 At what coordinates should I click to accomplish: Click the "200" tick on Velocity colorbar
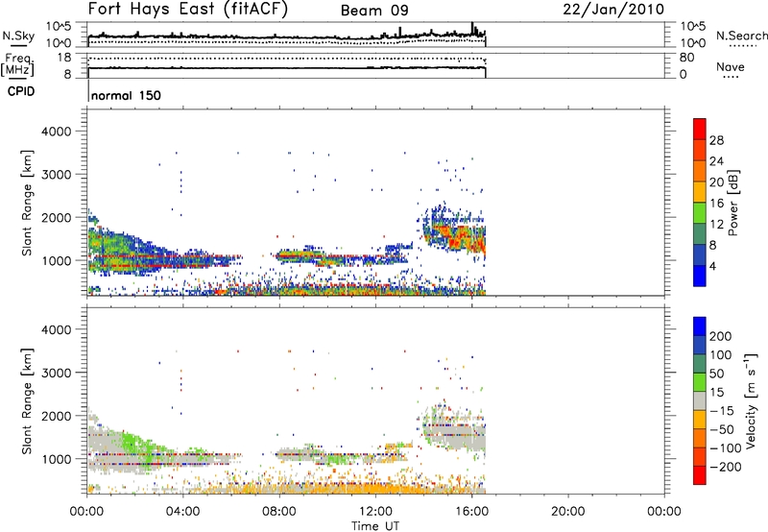(721, 336)
